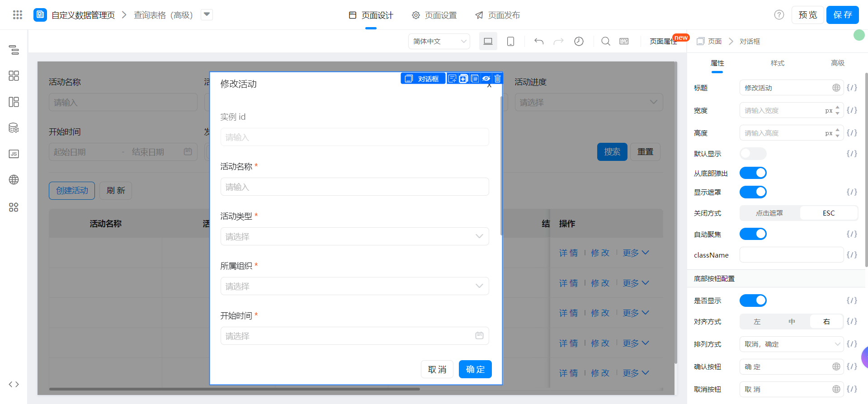Expand 更多 in the last table row

[x=636, y=373]
